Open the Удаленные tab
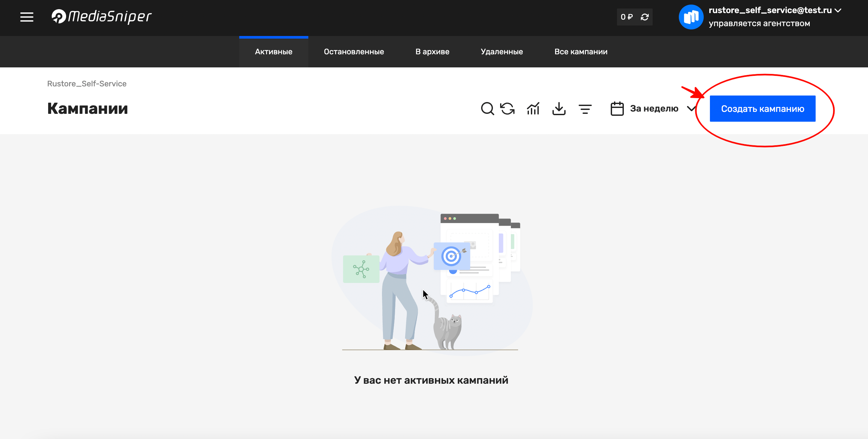868x439 pixels. click(502, 52)
